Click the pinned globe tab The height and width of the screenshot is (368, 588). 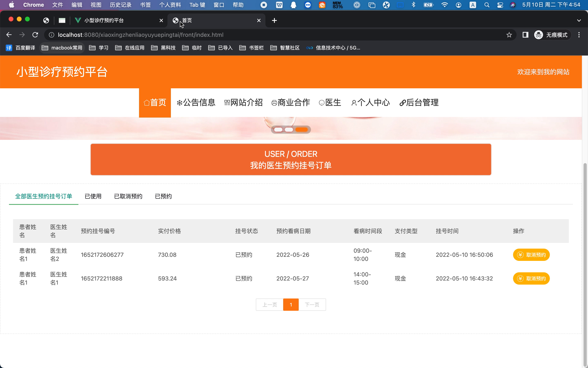[46, 20]
